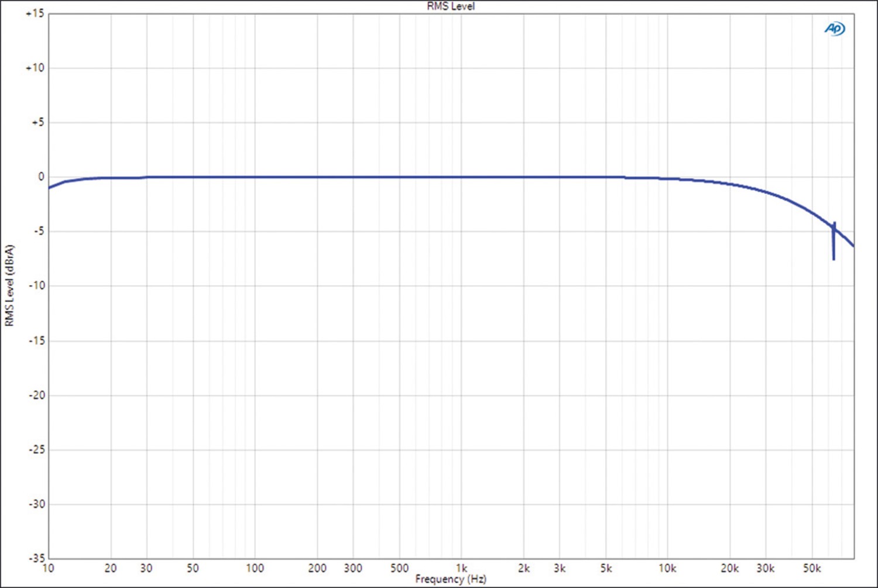Click the '-5' y-axis value
Screen dimensions: 878x588
[x=38, y=231]
